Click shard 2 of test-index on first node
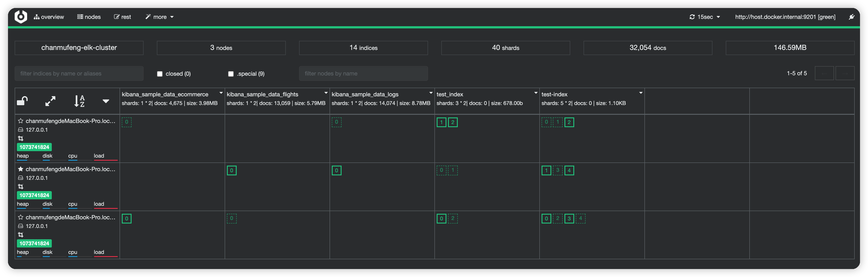Screen dimensions: 868x277 pos(569,122)
